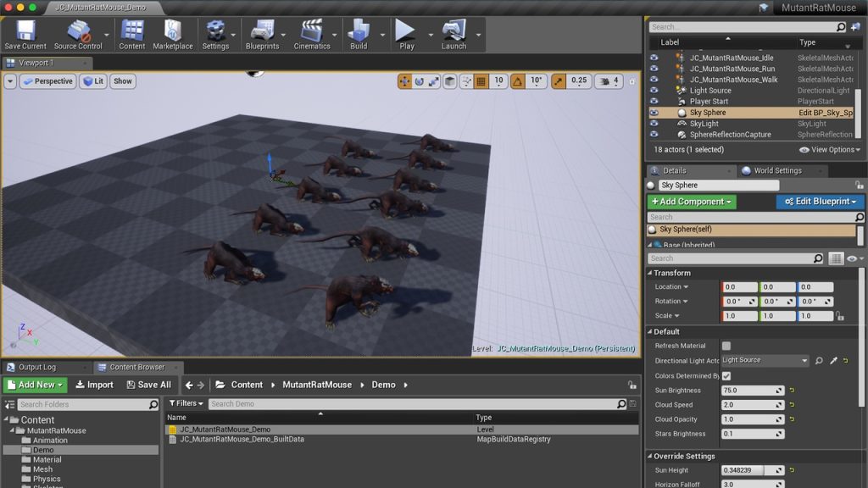The width and height of the screenshot is (868, 488).
Task: Toggle Refresh Material checkbox
Action: coord(726,346)
